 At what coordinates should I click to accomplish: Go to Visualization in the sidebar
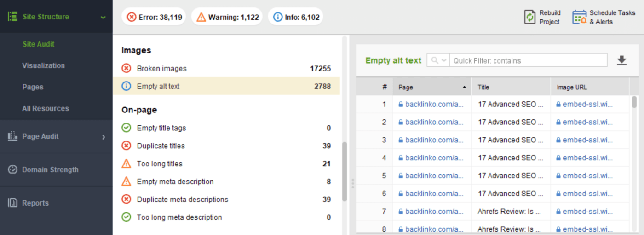43,65
